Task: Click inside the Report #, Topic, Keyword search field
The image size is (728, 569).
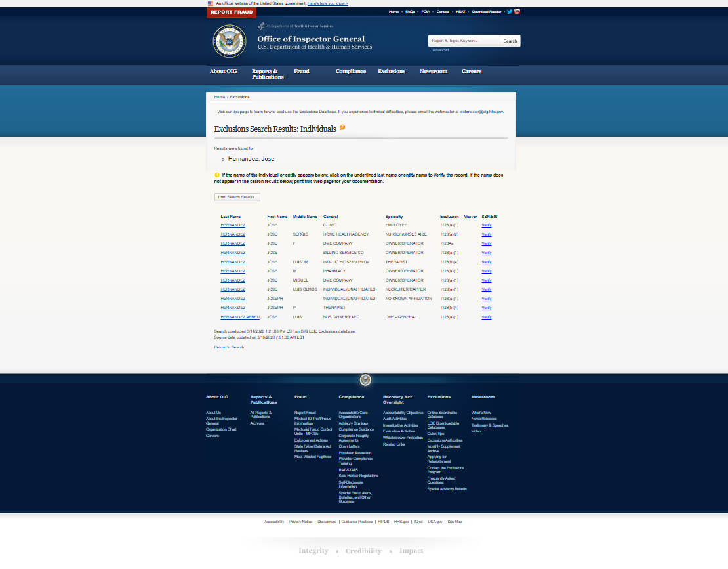Action: (x=462, y=40)
